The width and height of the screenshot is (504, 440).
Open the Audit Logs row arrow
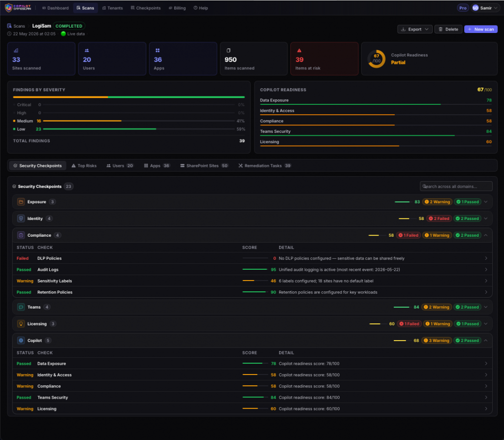click(x=486, y=269)
